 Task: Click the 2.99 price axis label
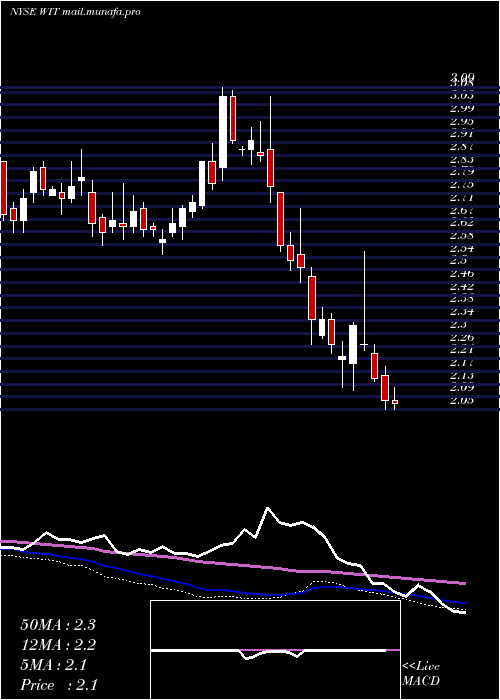(462, 108)
